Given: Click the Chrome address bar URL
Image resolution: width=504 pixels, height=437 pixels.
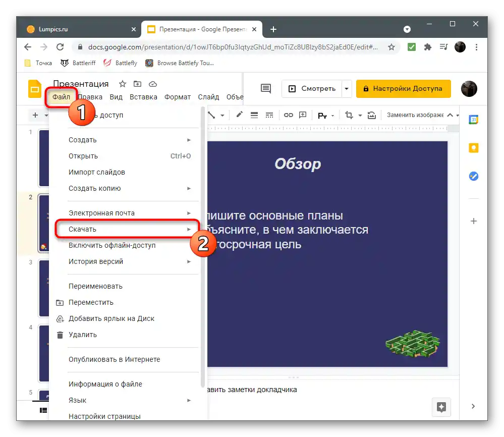Looking at the screenshot, I should pos(233,47).
